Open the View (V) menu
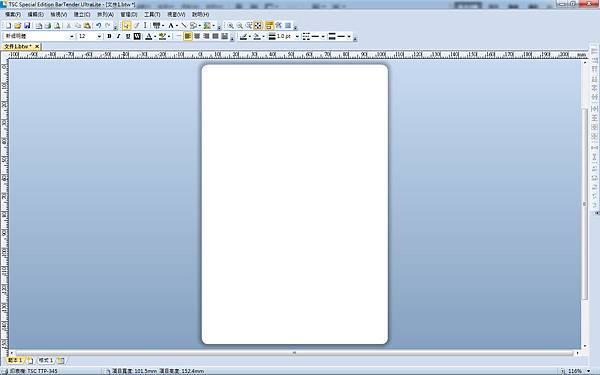 [x=59, y=14]
